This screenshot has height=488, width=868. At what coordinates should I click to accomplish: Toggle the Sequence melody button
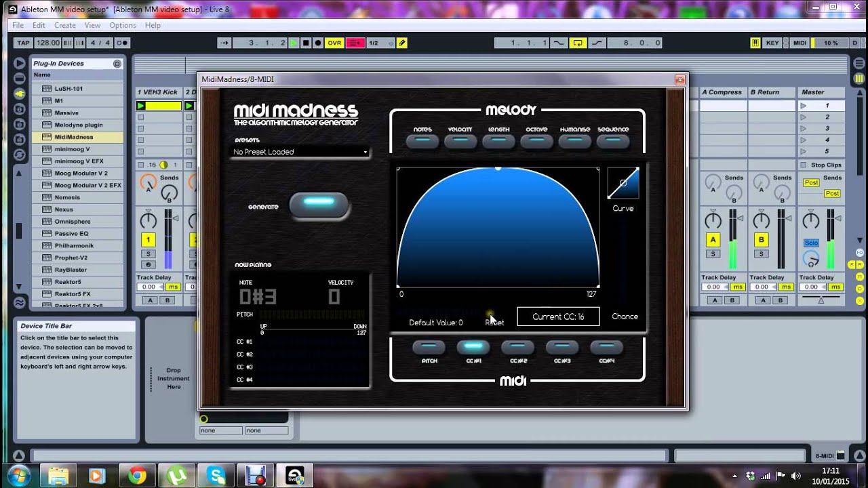(x=613, y=141)
